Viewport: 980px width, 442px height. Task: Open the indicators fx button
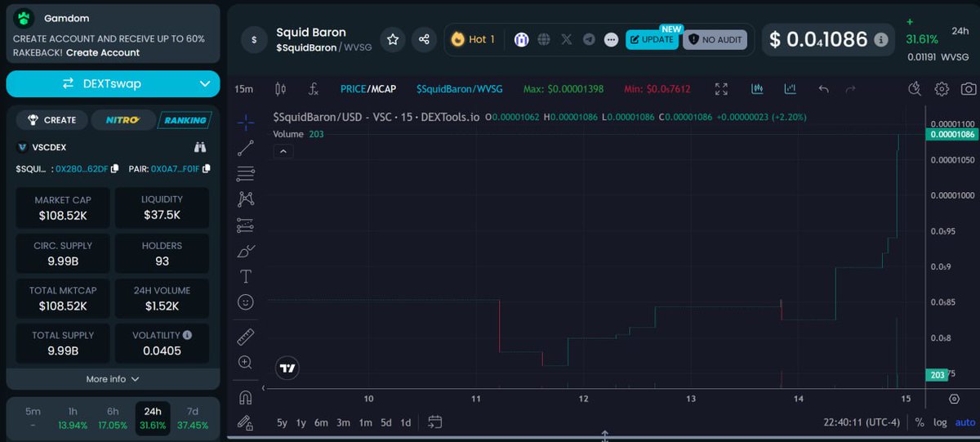(313, 88)
